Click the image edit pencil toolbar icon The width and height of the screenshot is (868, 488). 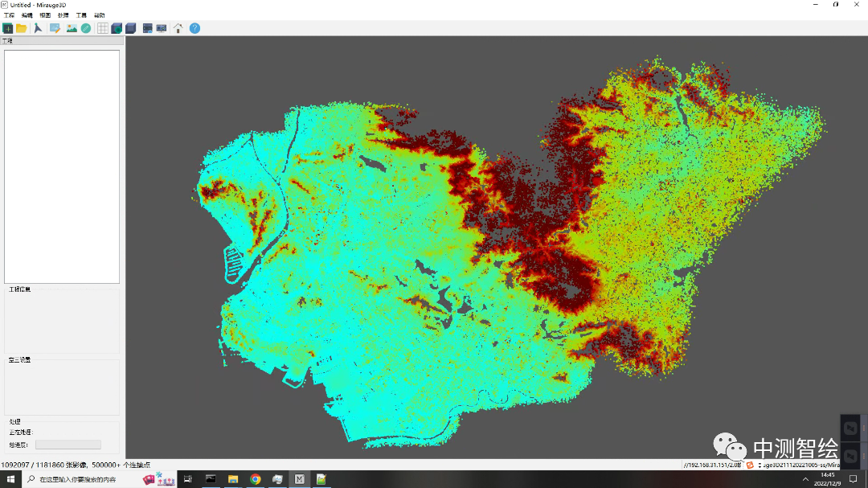[x=55, y=28]
